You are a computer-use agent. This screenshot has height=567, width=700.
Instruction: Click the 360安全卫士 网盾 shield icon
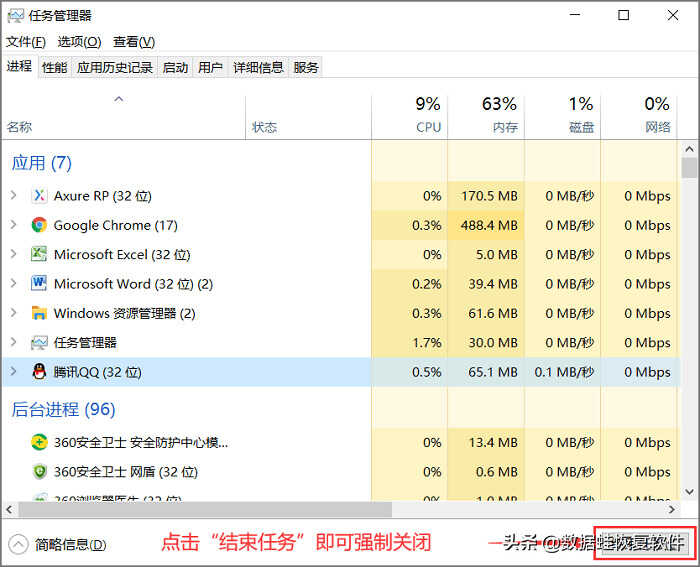[39, 471]
